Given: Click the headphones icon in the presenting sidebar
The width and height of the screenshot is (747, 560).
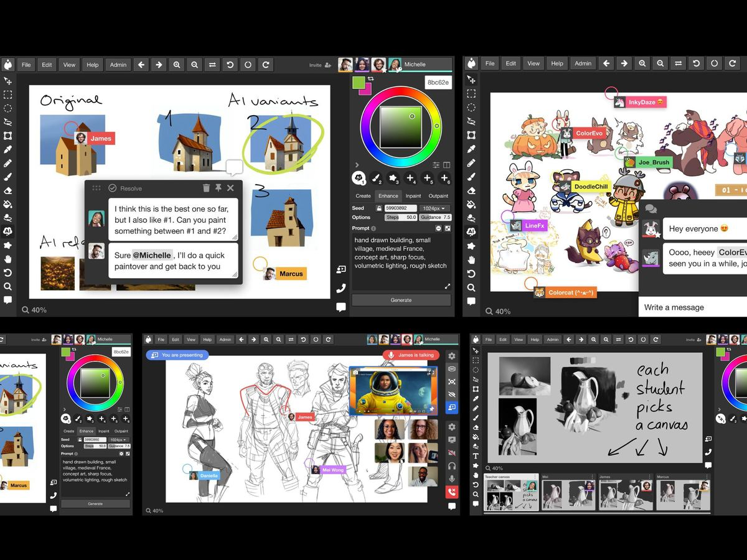Looking at the screenshot, I should coord(452,465).
